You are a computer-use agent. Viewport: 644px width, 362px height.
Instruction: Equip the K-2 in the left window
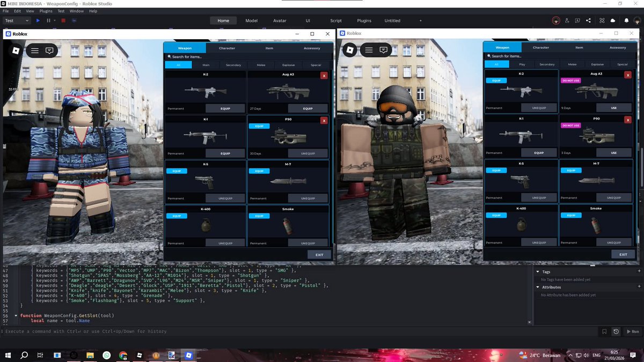[x=225, y=108]
